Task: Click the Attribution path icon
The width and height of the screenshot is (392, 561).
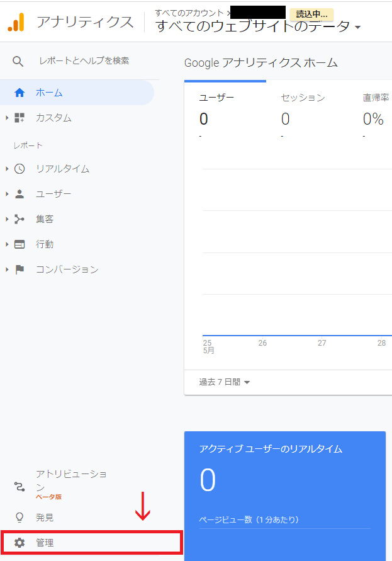Action: click(x=20, y=487)
